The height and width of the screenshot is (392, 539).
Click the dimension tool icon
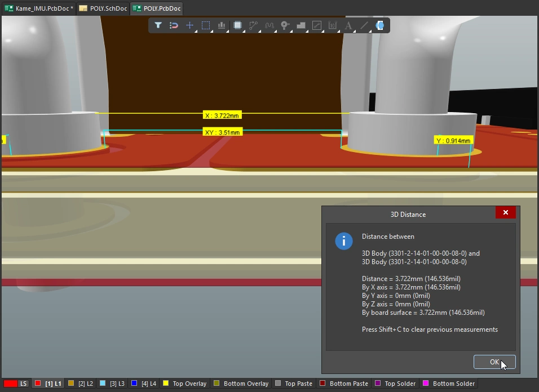333,25
